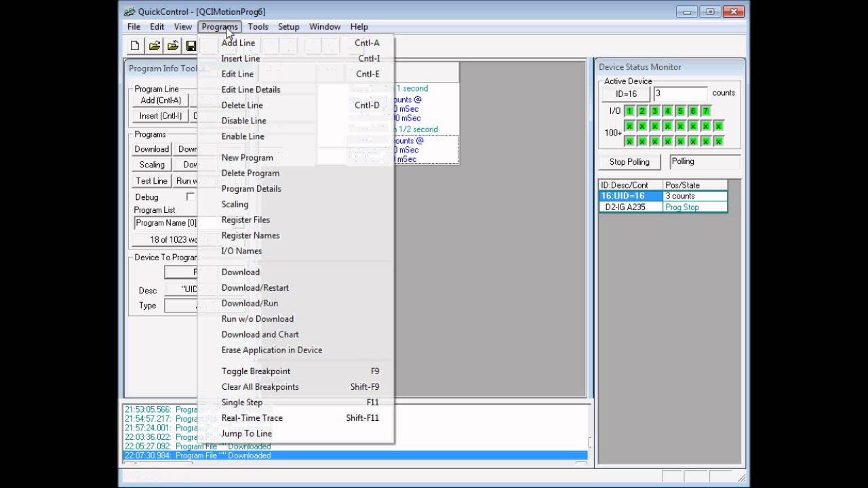Click the QuickControl app icon in title bar
The width and height of the screenshot is (868, 488).
pos(130,12)
